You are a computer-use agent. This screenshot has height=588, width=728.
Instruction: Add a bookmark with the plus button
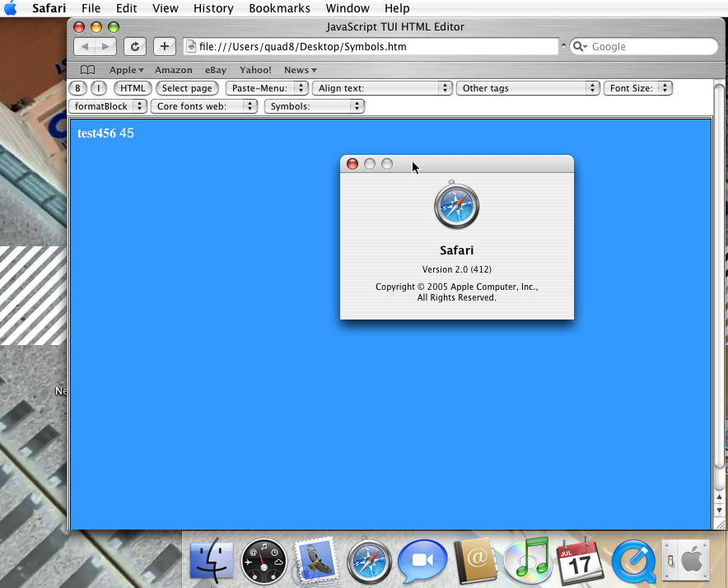point(165,46)
